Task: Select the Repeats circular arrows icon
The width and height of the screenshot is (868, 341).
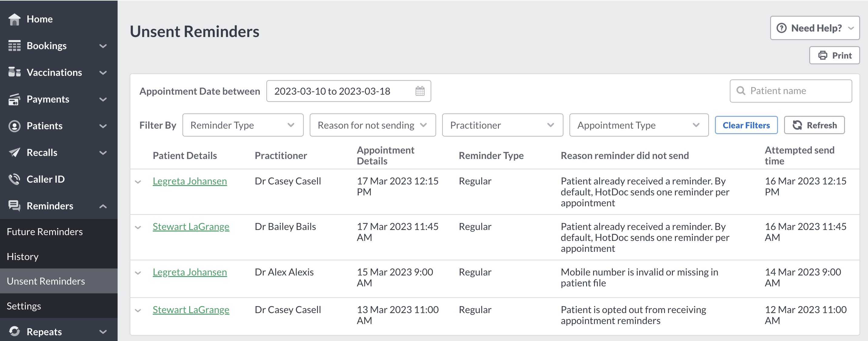Action: (x=14, y=332)
